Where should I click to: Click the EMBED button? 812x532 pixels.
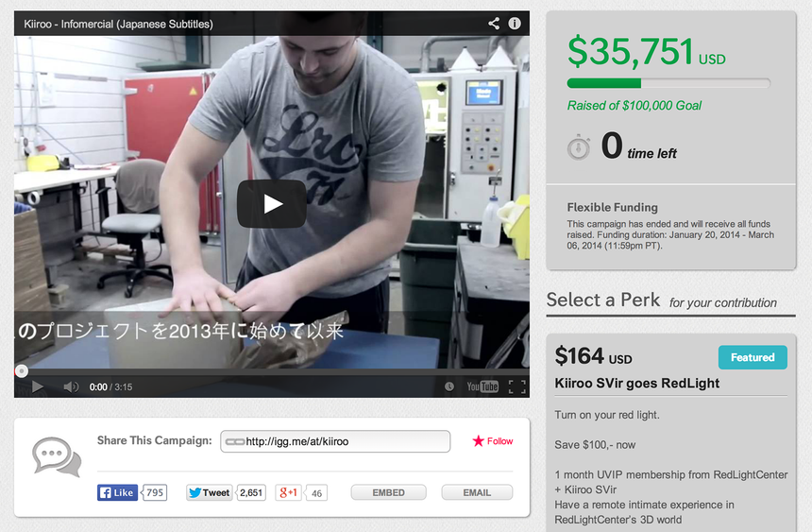tap(388, 492)
